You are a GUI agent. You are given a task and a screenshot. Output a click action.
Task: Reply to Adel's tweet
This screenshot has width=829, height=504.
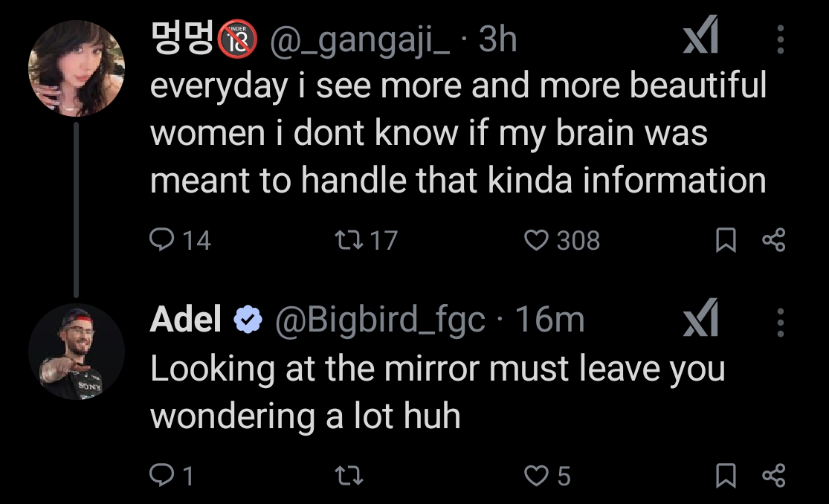[x=162, y=475]
